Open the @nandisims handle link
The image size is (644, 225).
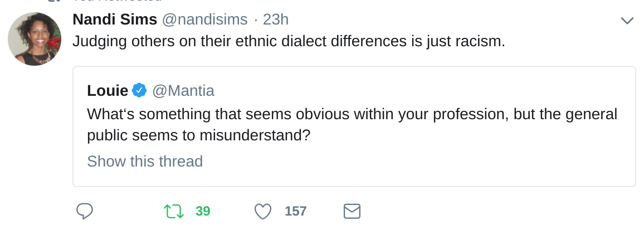click(204, 19)
